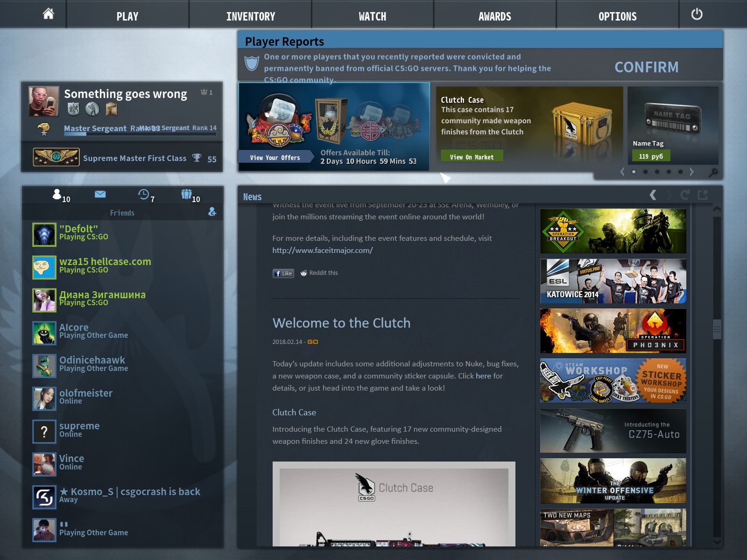Go to the home screen icon
This screenshot has width=747, height=560.
point(48,14)
